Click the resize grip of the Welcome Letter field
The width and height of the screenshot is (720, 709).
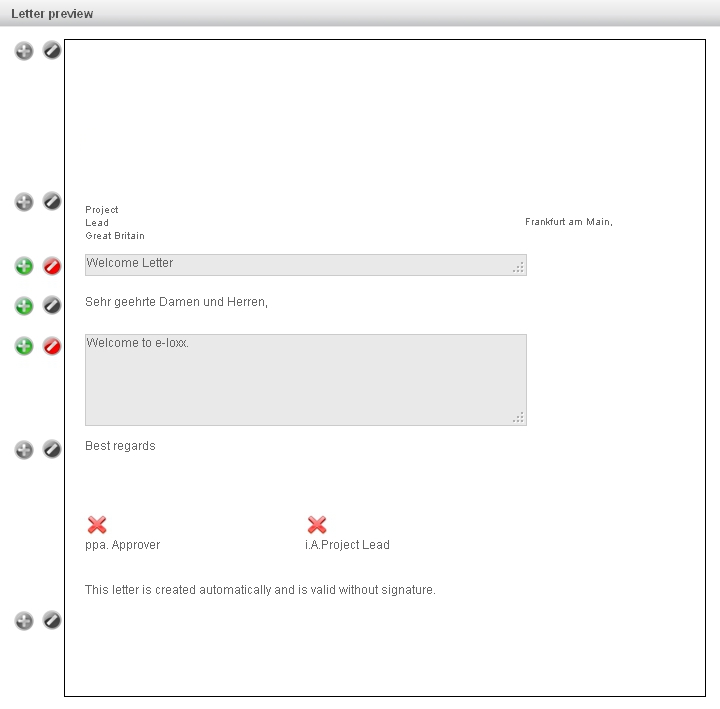[518, 268]
